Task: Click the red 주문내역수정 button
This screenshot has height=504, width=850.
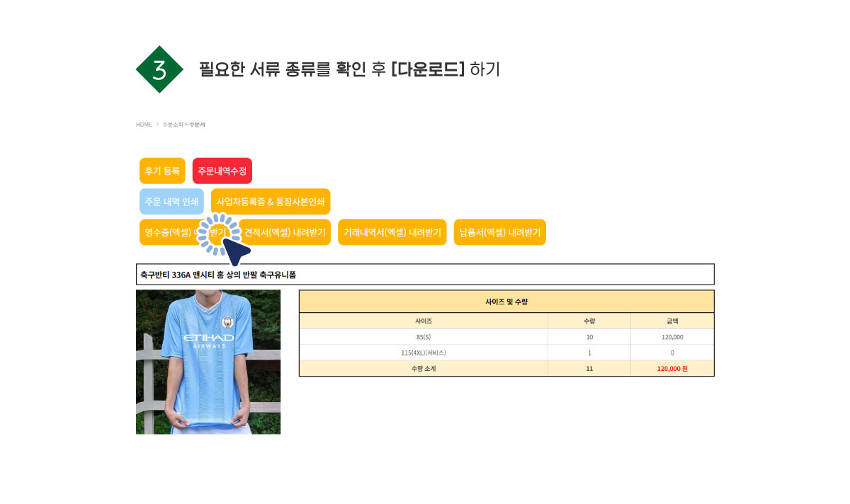Action: 222,171
